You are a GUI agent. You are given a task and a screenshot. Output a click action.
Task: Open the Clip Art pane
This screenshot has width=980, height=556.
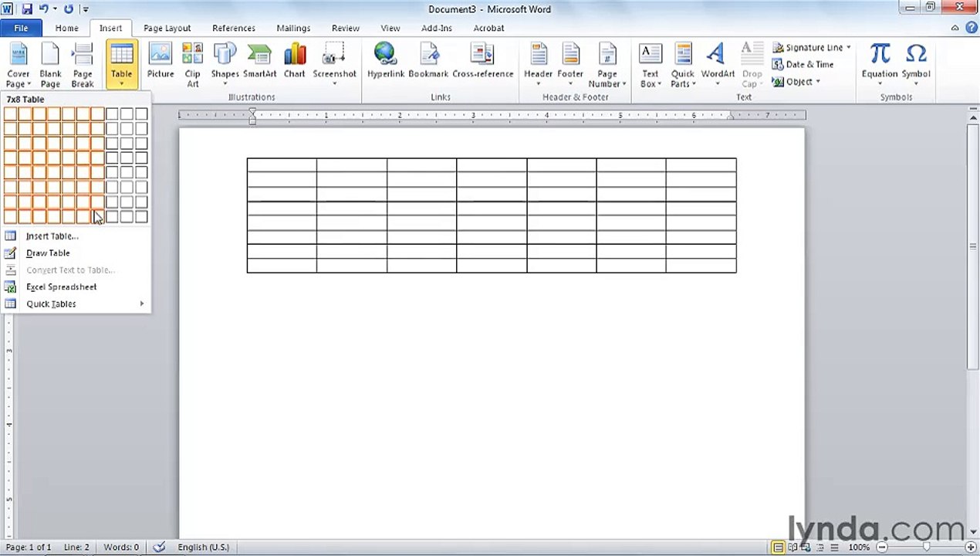click(x=192, y=66)
